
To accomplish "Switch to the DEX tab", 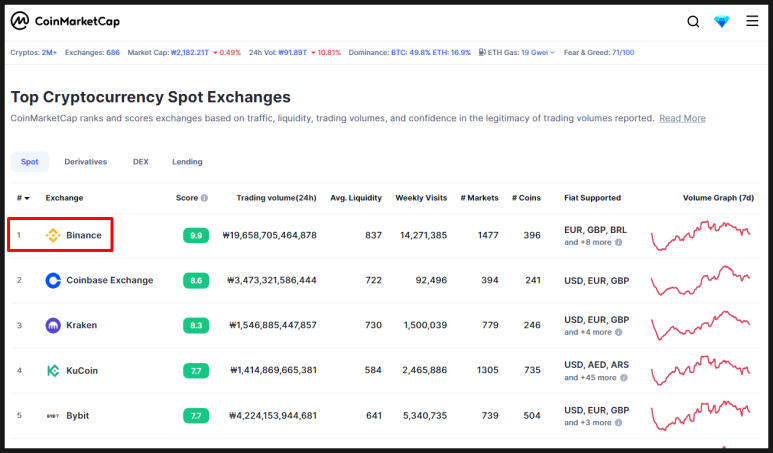I will click(141, 162).
